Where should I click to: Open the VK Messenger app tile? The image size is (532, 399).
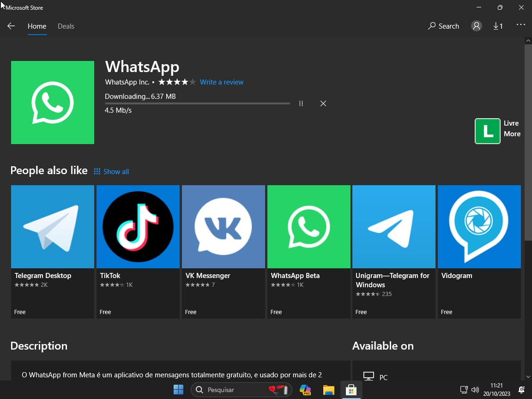click(224, 226)
